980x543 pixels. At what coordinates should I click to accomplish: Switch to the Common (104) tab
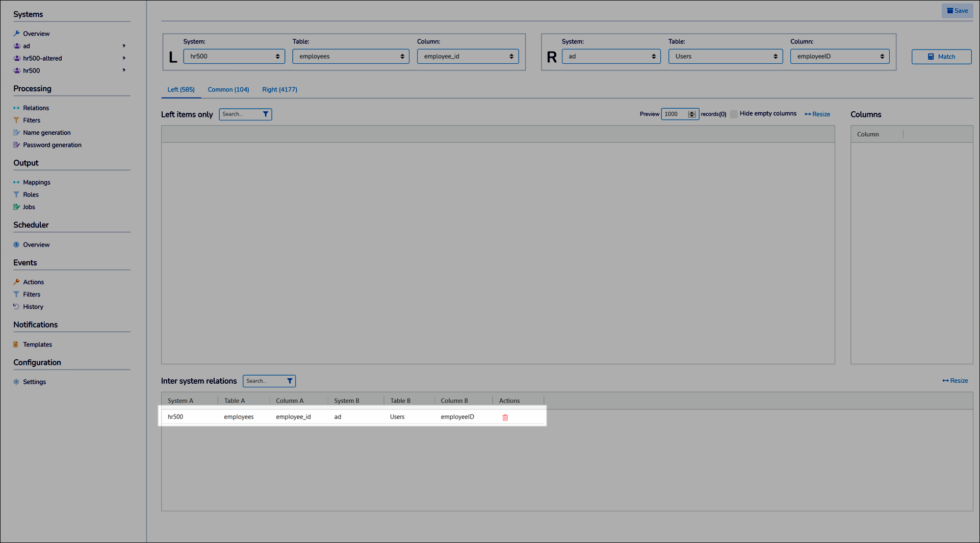coord(228,90)
